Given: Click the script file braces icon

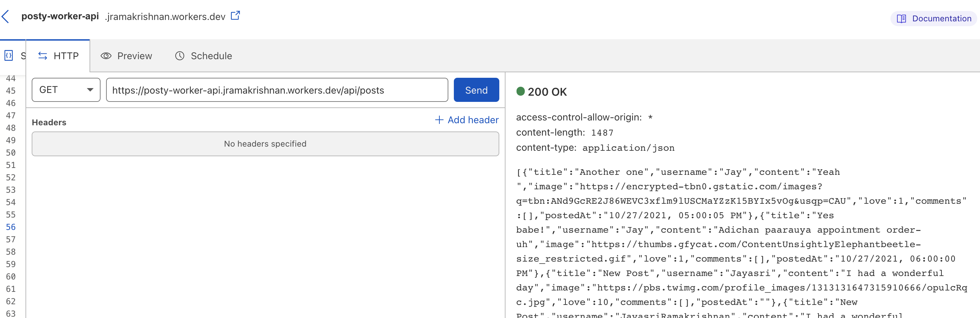Looking at the screenshot, I should [9, 55].
